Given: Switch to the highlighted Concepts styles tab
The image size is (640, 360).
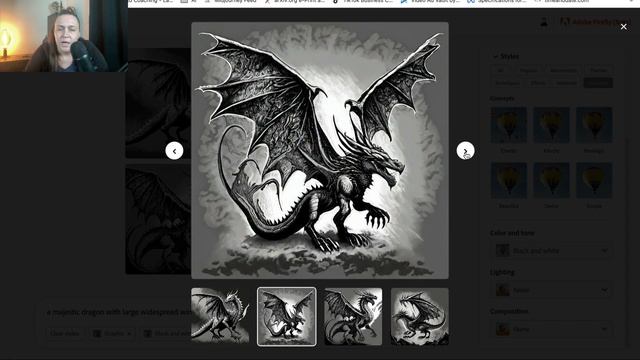Looking at the screenshot, I should pos(598,83).
